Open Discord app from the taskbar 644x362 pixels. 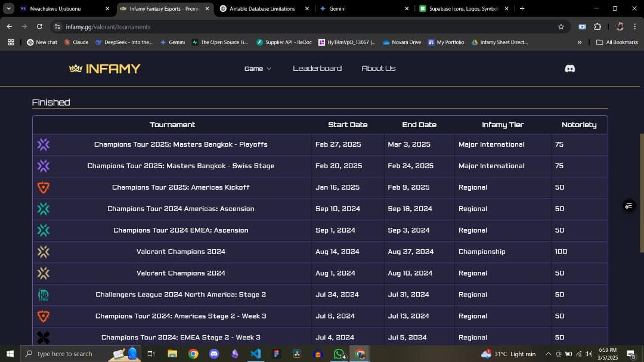tap(214, 354)
